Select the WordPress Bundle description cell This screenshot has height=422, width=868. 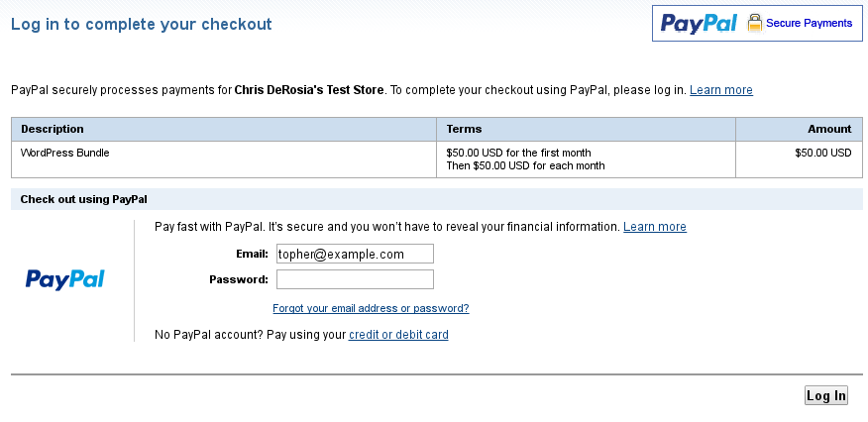click(x=65, y=154)
